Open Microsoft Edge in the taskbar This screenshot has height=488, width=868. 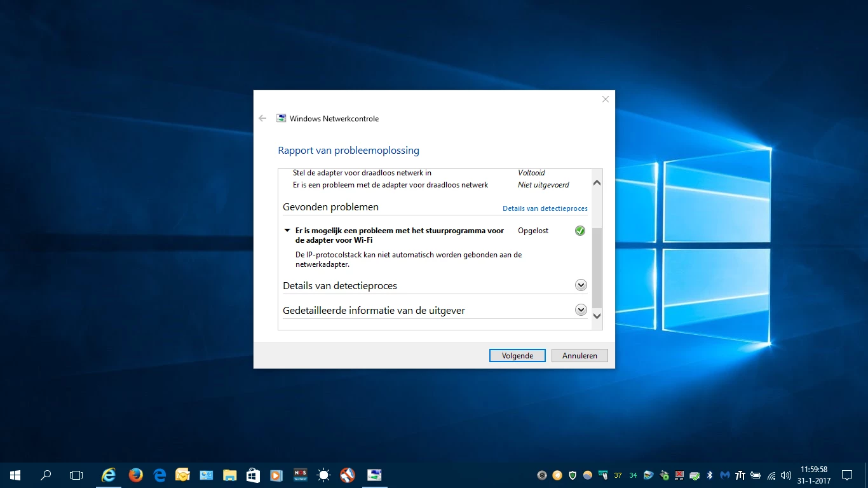pyautogui.click(x=159, y=475)
